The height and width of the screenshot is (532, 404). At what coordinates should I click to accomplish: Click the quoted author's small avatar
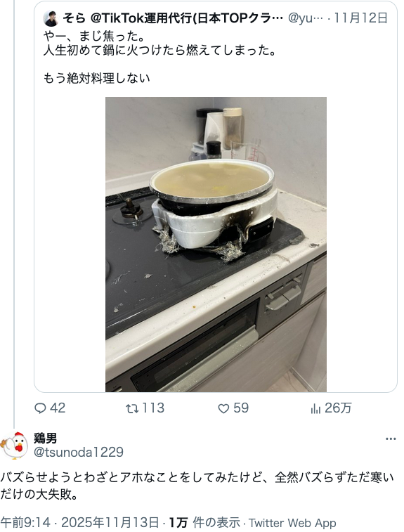pyautogui.click(x=51, y=19)
